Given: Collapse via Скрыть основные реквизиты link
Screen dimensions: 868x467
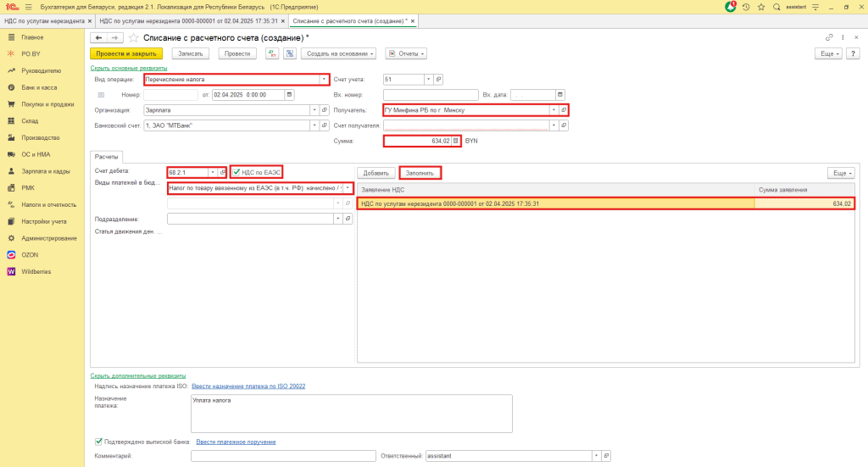Looking at the screenshot, I should click(129, 68).
